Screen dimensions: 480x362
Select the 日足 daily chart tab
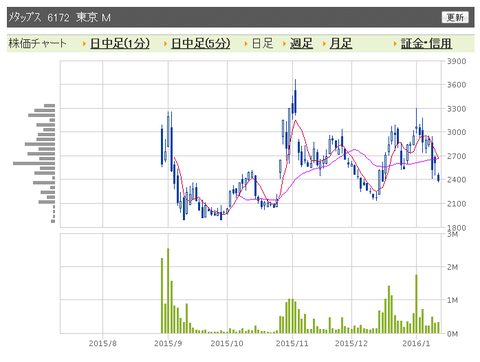click(x=262, y=43)
